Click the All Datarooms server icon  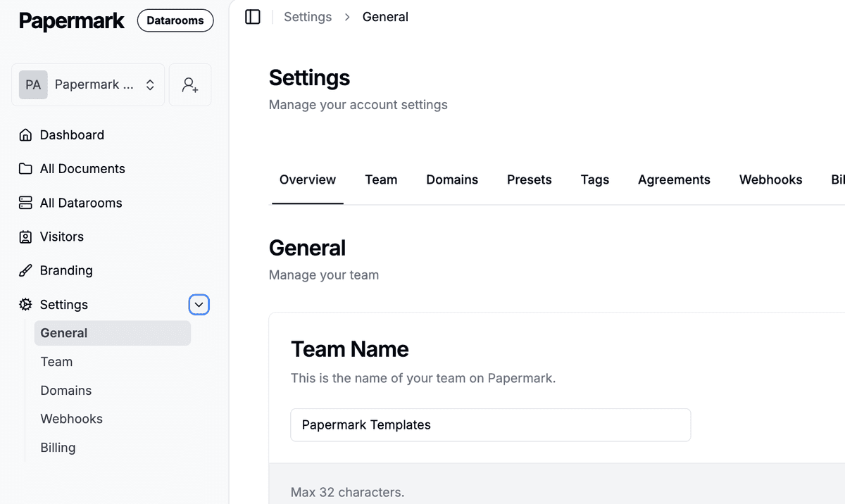click(25, 203)
